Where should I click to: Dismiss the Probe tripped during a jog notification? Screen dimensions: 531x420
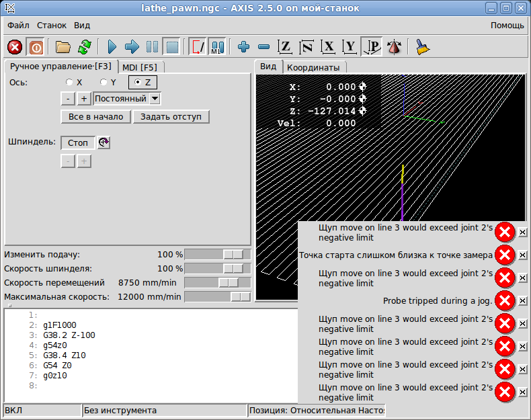523,300
